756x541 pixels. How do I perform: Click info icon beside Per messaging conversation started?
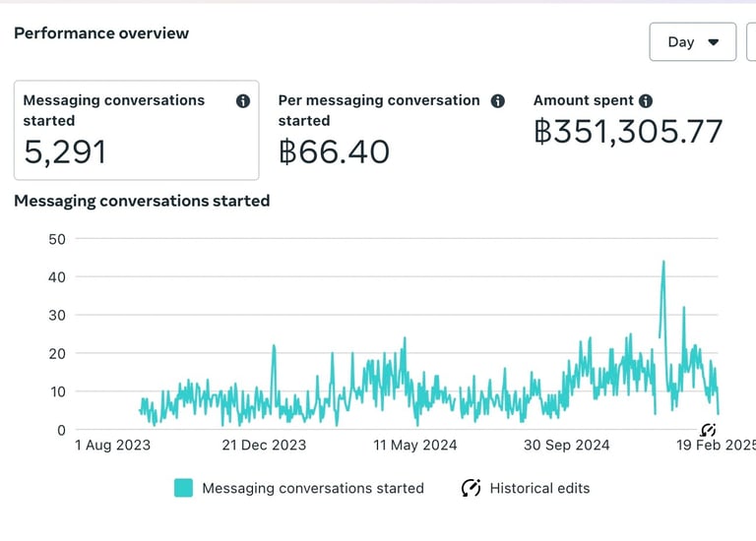tap(498, 100)
